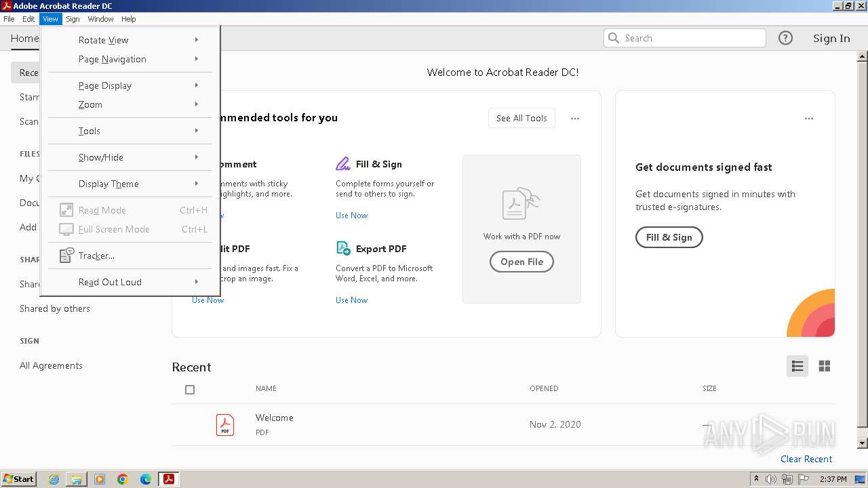
Task: Sort recent files by NAME column
Action: (266, 388)
